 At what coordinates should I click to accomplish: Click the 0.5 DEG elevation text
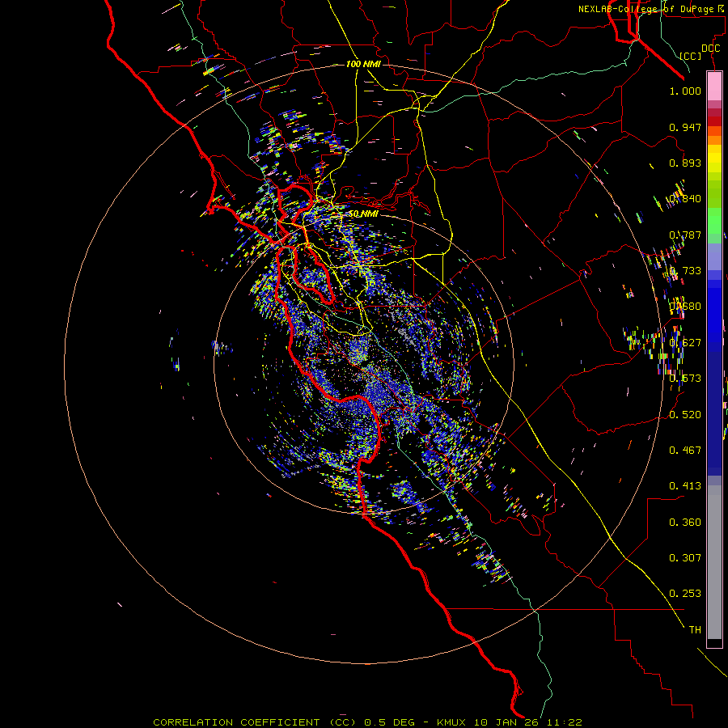[388, 722]
